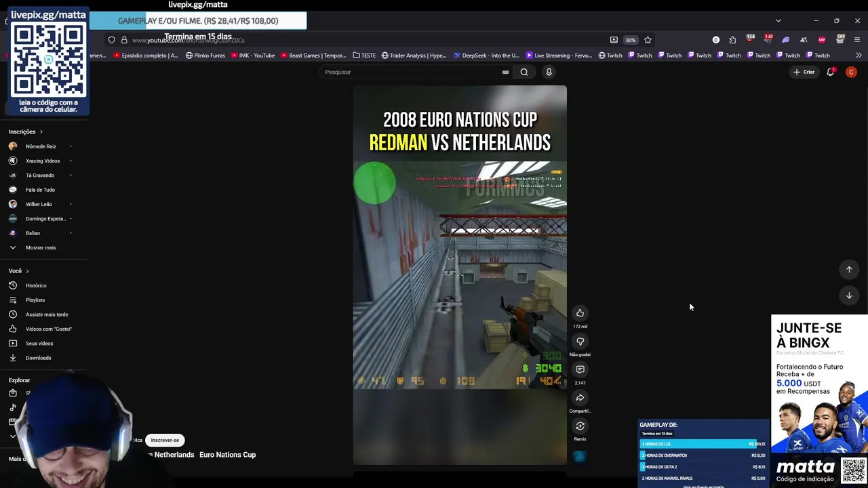
Task: Click the ABP adblock extension icon
Action: point(822,40)
